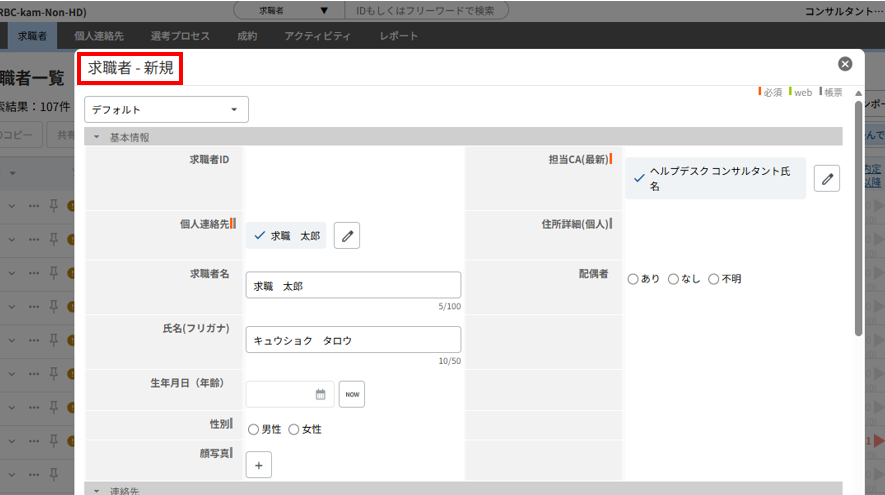
Task: Switch to the 選考プロセス tab
Action: [182, 36]
